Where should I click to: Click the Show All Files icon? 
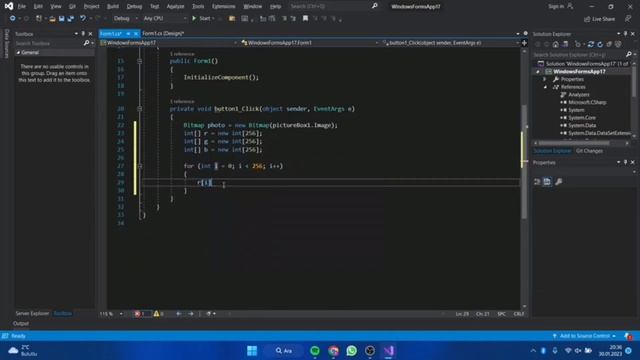tap(618, 44)
